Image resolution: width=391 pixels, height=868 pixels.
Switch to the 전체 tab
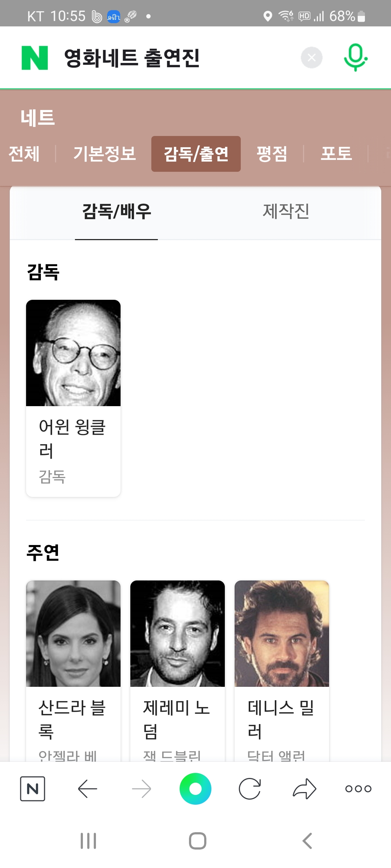[24, 154]
